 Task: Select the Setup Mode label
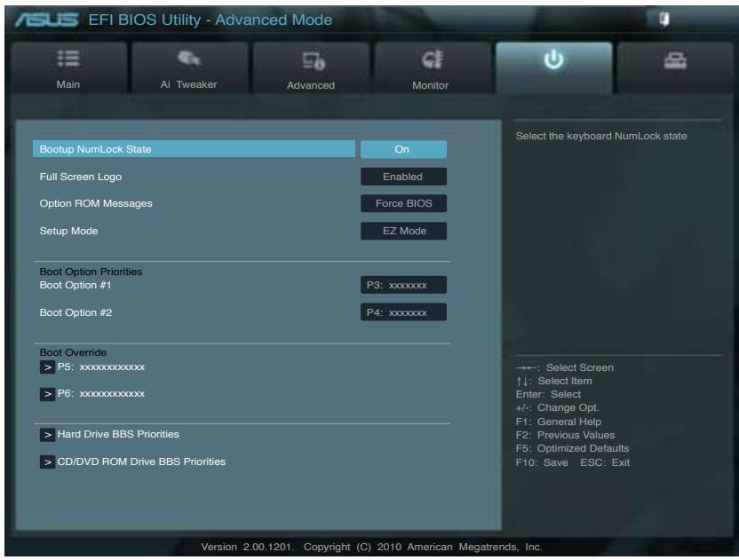point(68,231)
